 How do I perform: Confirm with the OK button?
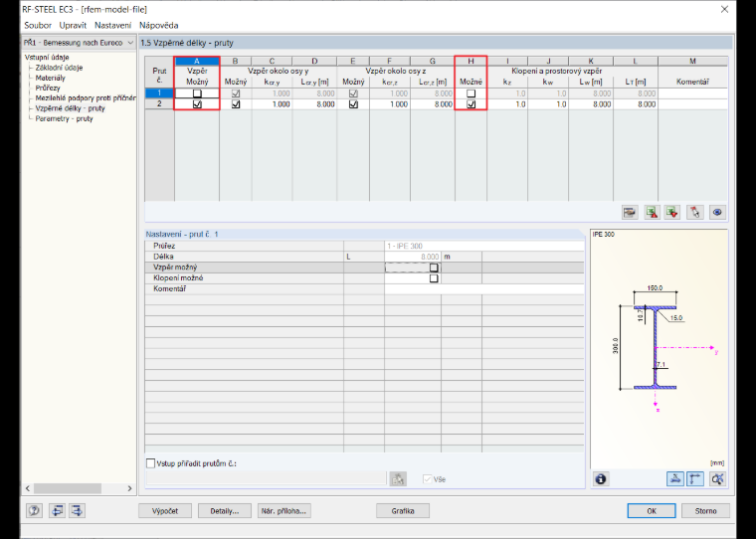pos(652,510)
